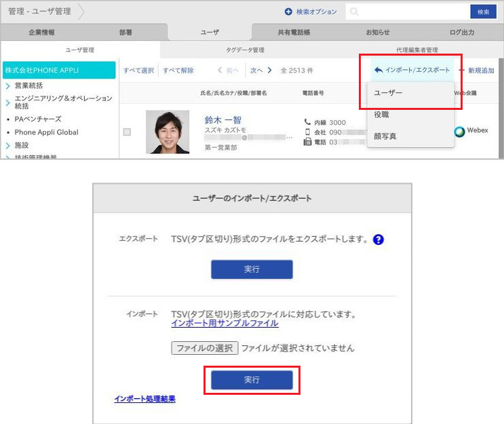
Task: Choose 役職 from the dropdown menu
Action: 410,115
